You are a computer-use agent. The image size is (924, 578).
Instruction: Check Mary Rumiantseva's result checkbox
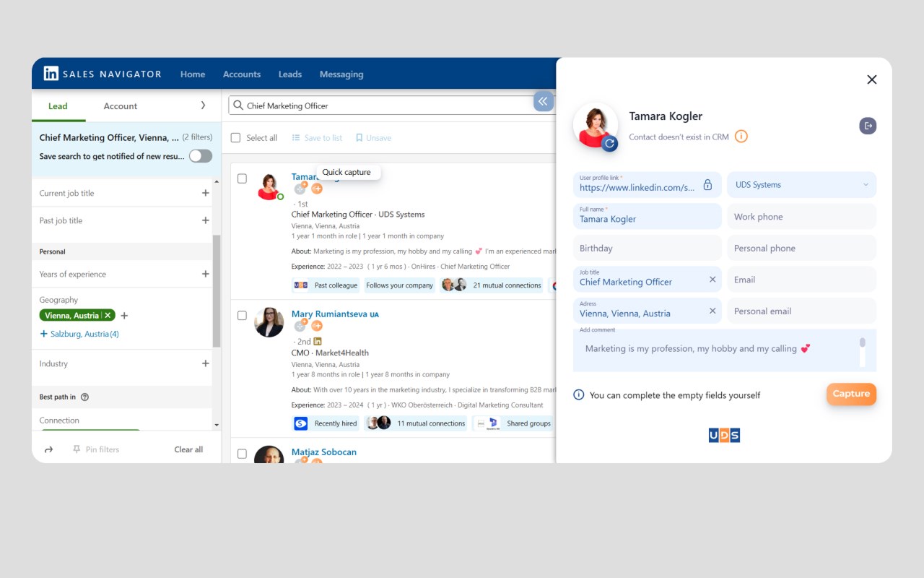[x=242, y=316]
